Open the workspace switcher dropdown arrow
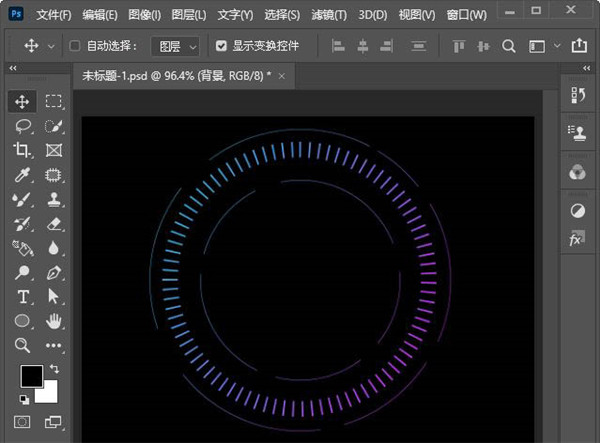The image size is (600, 443). point(557,46)
